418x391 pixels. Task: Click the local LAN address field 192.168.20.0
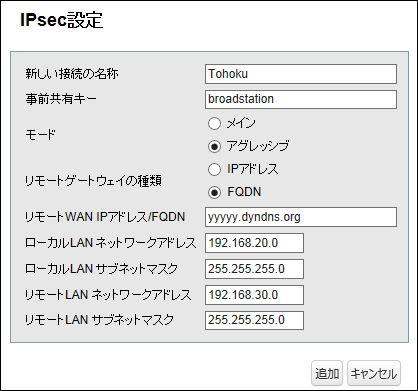point(254,243)
